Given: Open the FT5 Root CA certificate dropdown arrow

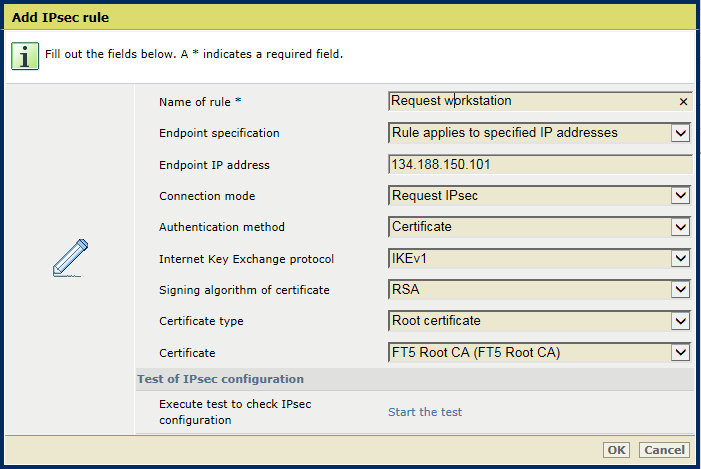Looking at the screenshot, I should (x=680, y=353).
